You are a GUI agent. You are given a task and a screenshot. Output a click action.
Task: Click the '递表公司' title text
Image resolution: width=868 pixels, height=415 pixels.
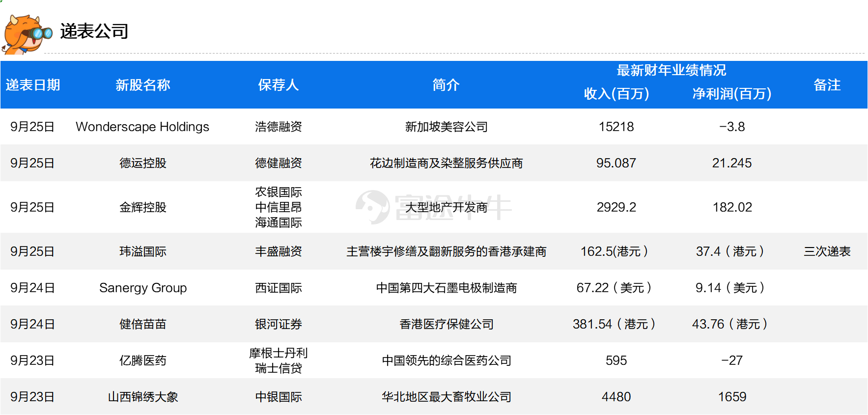click(94, 31)
